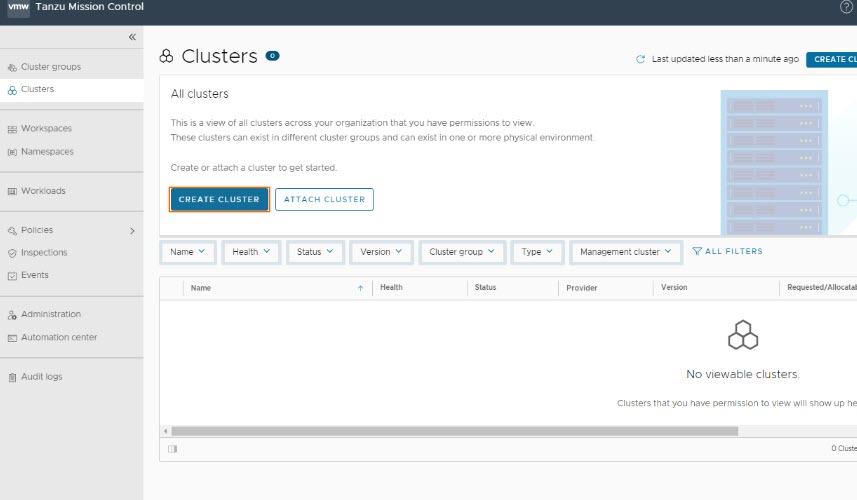
Task: Click the Tanzu Mission Control title
Action: pyautogui.click(x=90, y=7)
